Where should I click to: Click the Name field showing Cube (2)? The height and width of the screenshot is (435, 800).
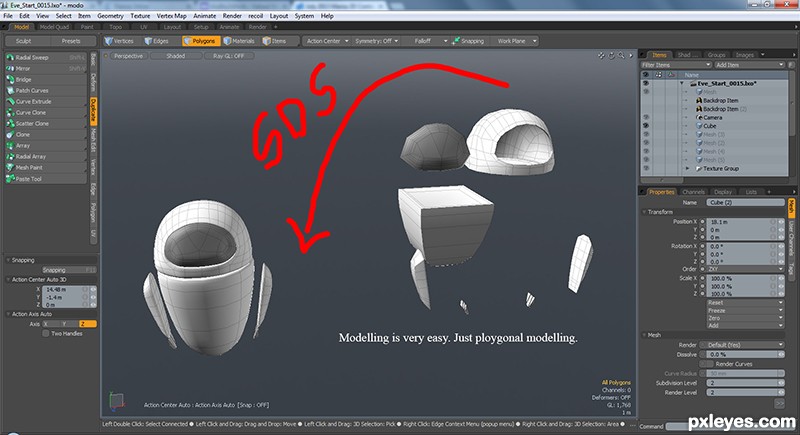pos(745,202)
